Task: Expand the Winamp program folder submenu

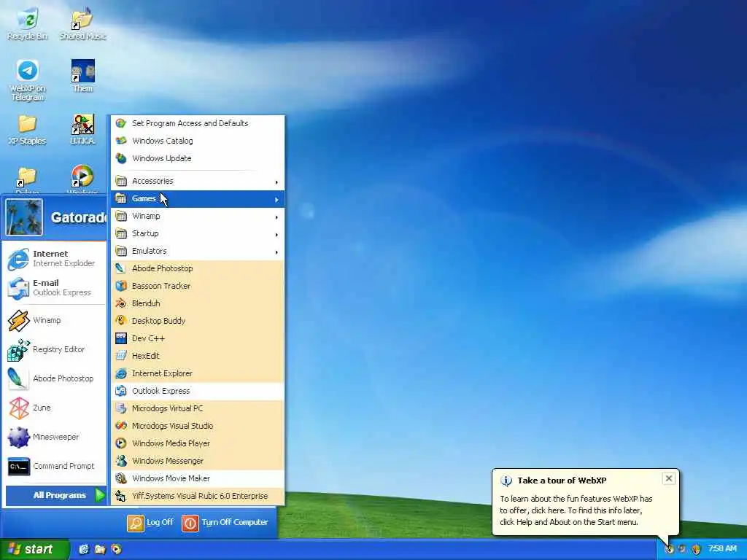Action: click(198, 216)
